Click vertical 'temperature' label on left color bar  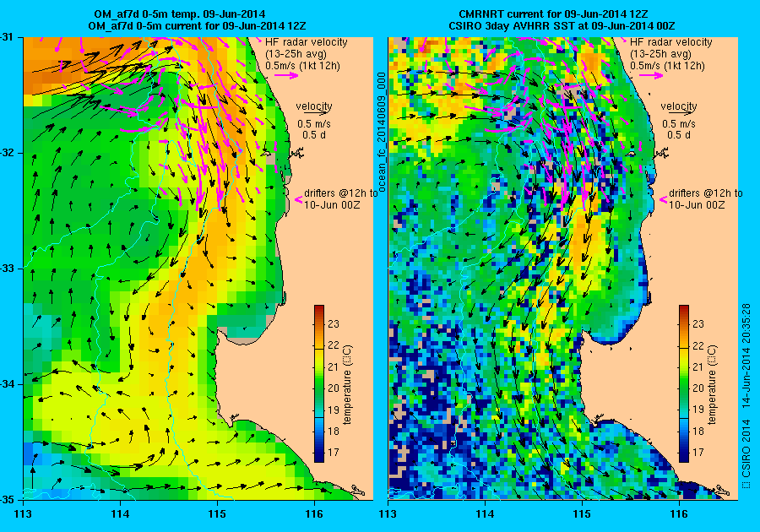tap(348, 385)
